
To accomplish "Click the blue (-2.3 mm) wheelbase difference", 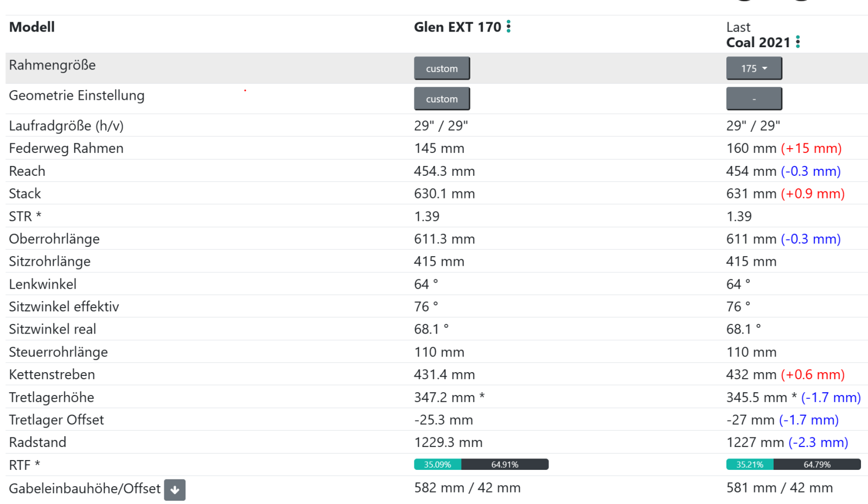I will pyautogui.click(x=818, y=442).
